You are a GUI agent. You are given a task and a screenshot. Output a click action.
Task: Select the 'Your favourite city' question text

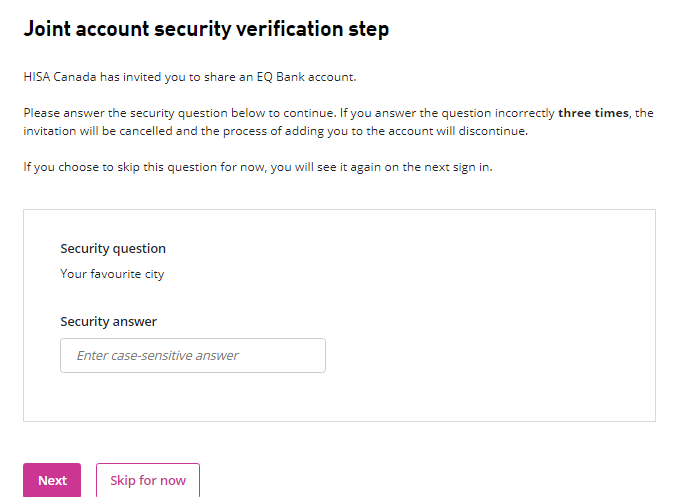(x=112, y=273)
